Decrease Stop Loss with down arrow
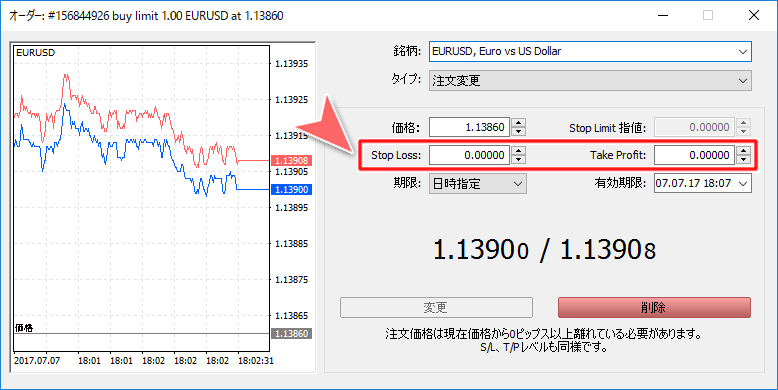The height and width of the screenshot is (390, 778). 518,160
